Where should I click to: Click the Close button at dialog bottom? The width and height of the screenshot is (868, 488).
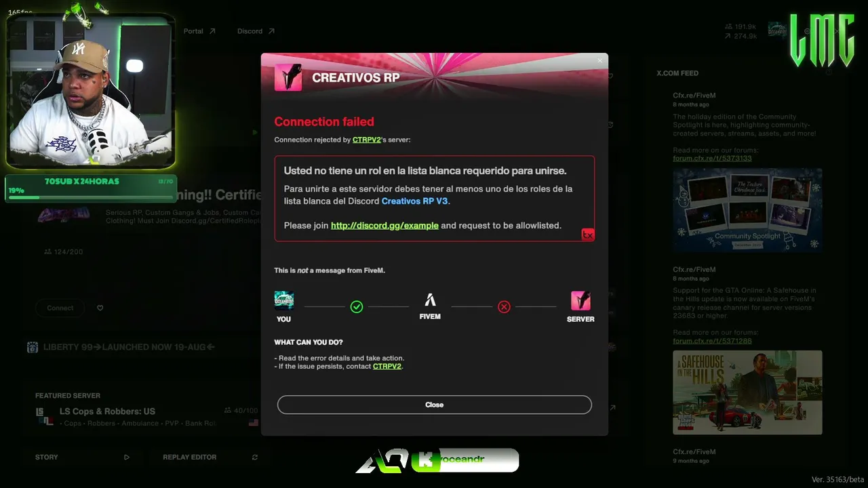pos(434,405)
